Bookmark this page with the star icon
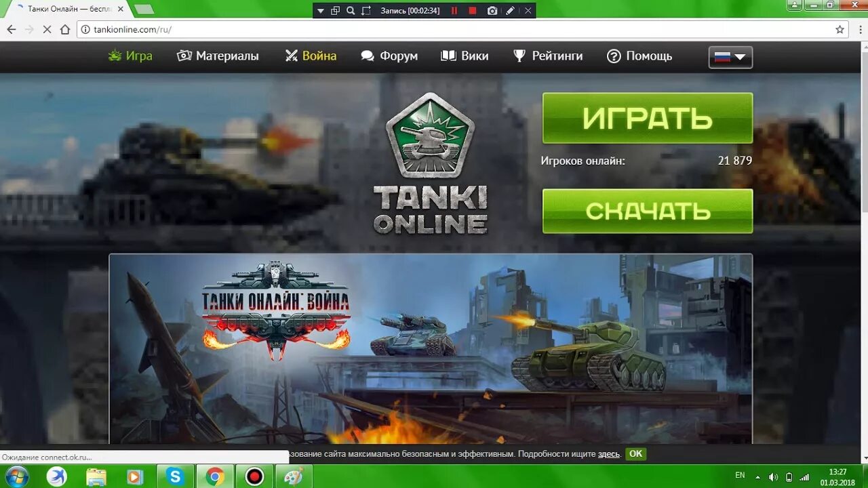Image resolution: width=868 pixels, height=488 pixels. pyautogui.click(x=840, y=30)
